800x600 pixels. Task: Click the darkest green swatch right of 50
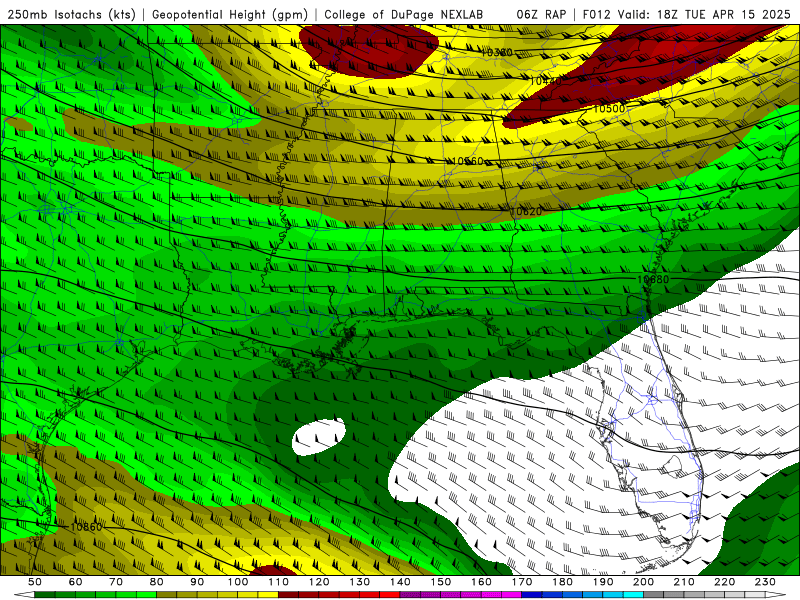pyautogui.click(x=45, y=595)
